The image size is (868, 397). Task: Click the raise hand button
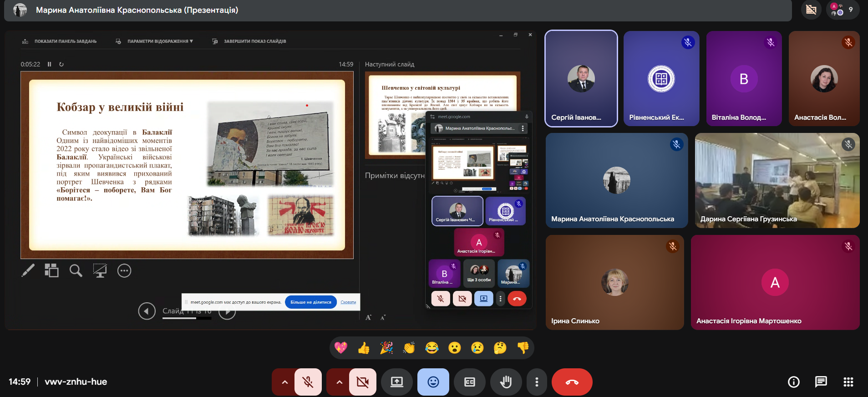tap(506, 382)
